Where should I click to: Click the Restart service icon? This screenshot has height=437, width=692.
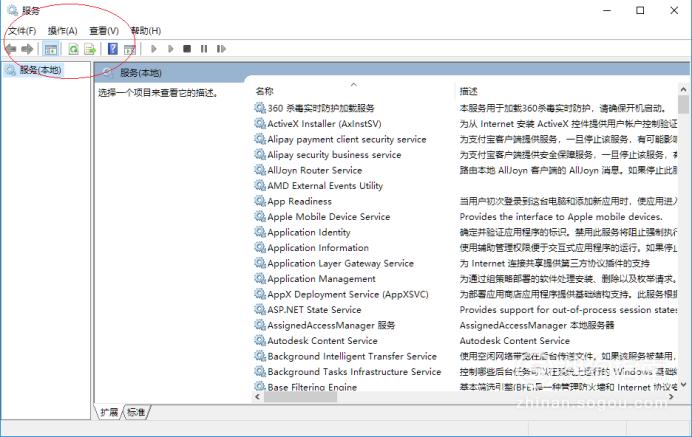(x=221, y=49)
